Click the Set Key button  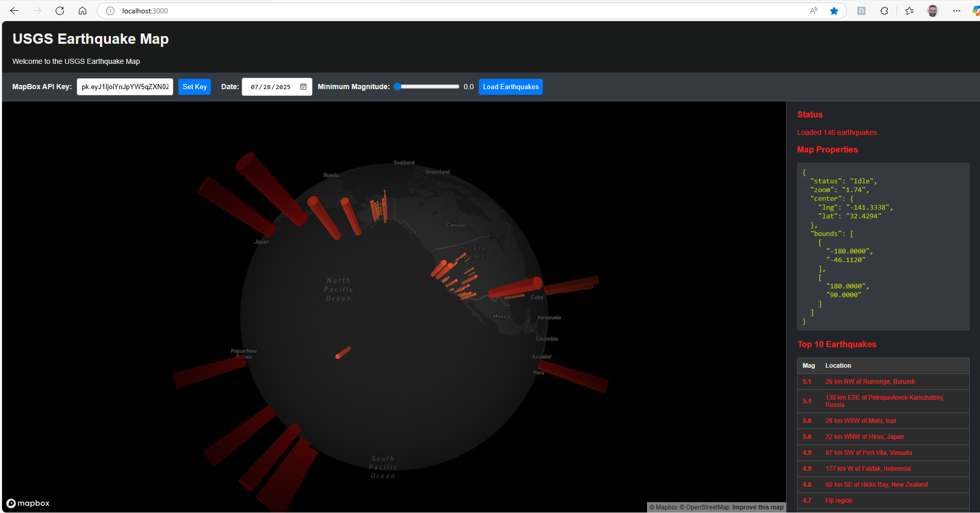pos(194,87)
